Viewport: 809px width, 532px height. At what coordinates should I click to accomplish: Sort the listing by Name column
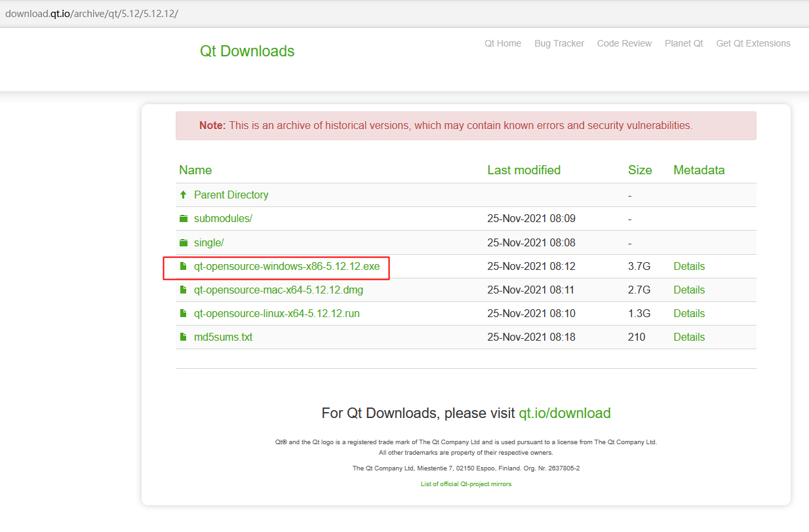point(195,170)
